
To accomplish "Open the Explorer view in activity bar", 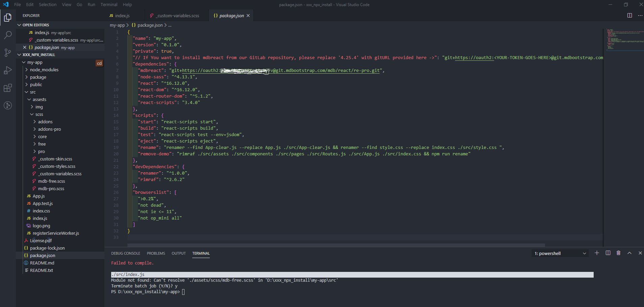I will (x=7, y=17).
